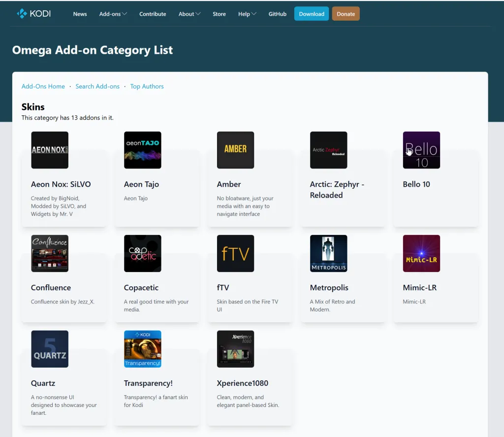Open the Copacetic title link
The image size is (504, 437).
pos(141,288)
